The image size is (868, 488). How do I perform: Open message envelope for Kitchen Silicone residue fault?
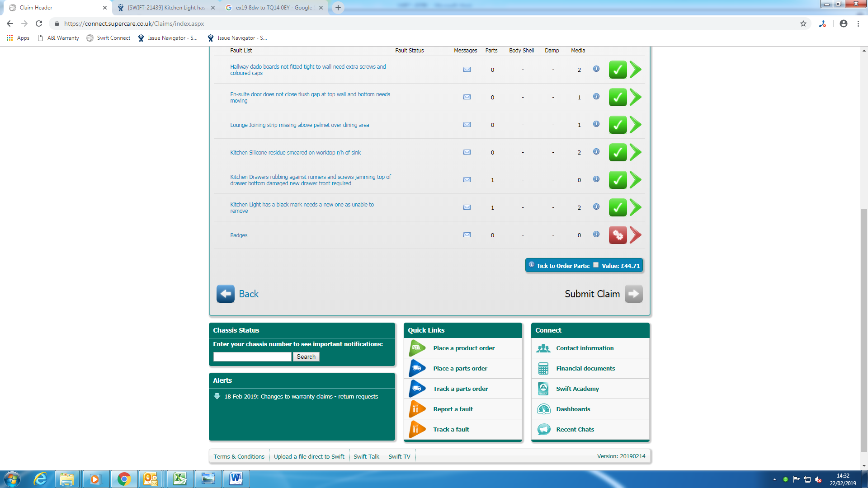coord(467,152)
